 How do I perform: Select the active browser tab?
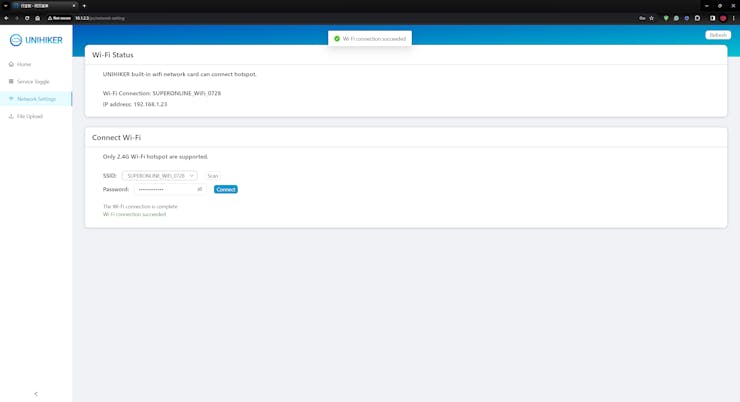click(45, 6)
